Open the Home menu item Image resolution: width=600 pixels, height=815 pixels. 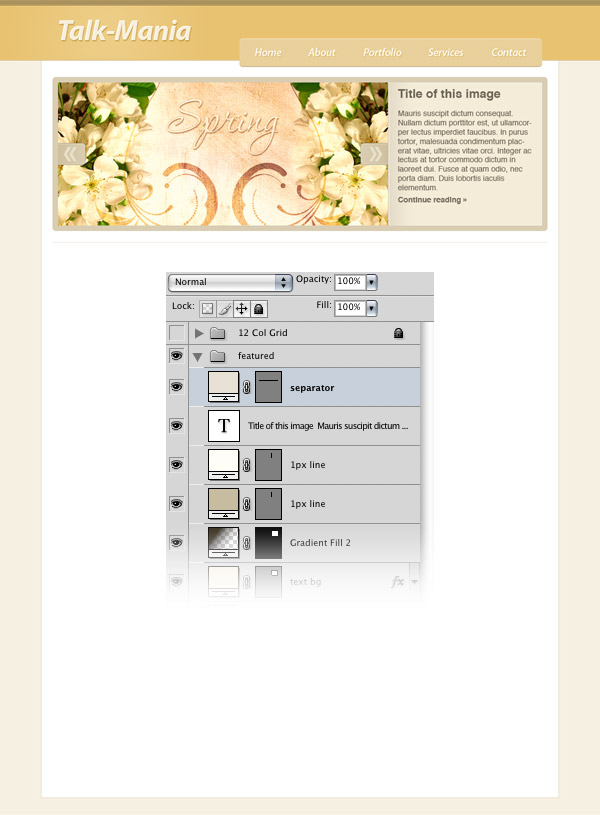(x=268, y=52)
